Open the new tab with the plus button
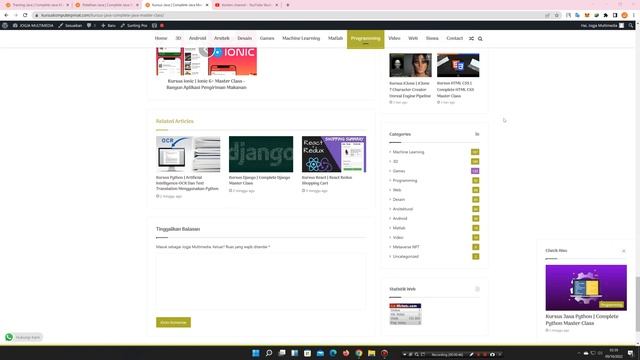This screenshot has height=360, width=640. click(x=288, y=5)
